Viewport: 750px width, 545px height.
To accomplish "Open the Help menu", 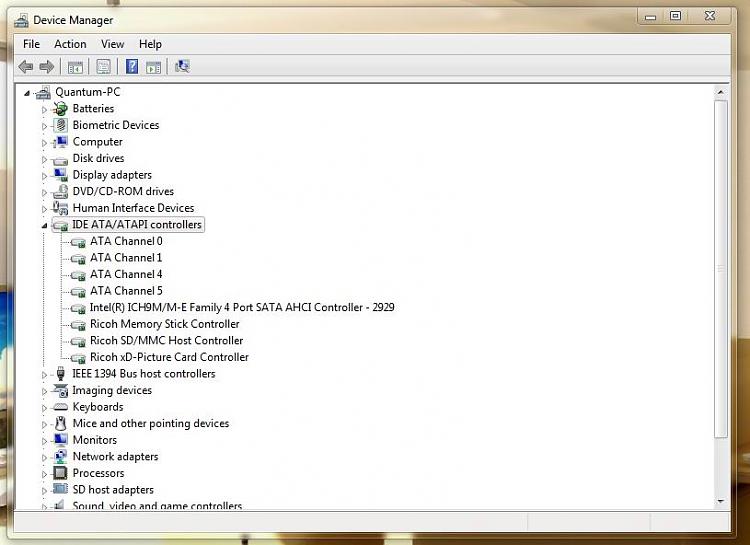I will pos(150,44).
